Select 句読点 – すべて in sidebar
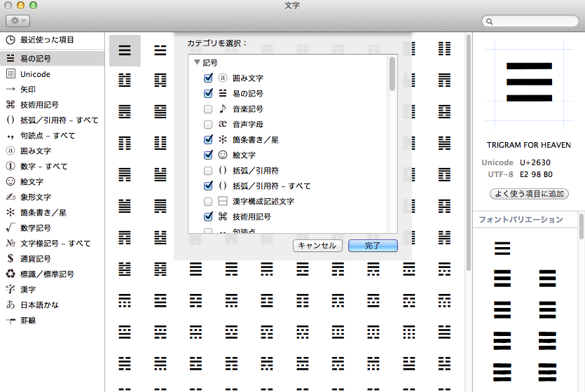Viewport: 585px width, 392px height. 53,136
